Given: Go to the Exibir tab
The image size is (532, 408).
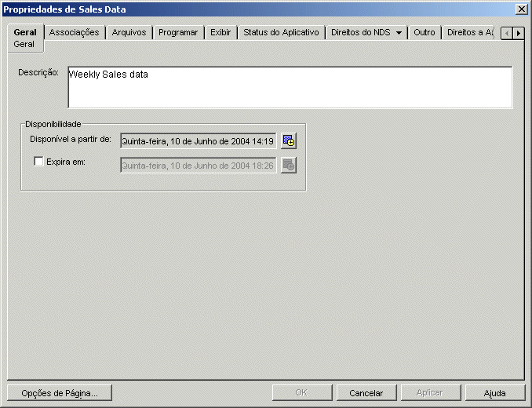Looking at the screenshot, I should (x=220, y=32).
